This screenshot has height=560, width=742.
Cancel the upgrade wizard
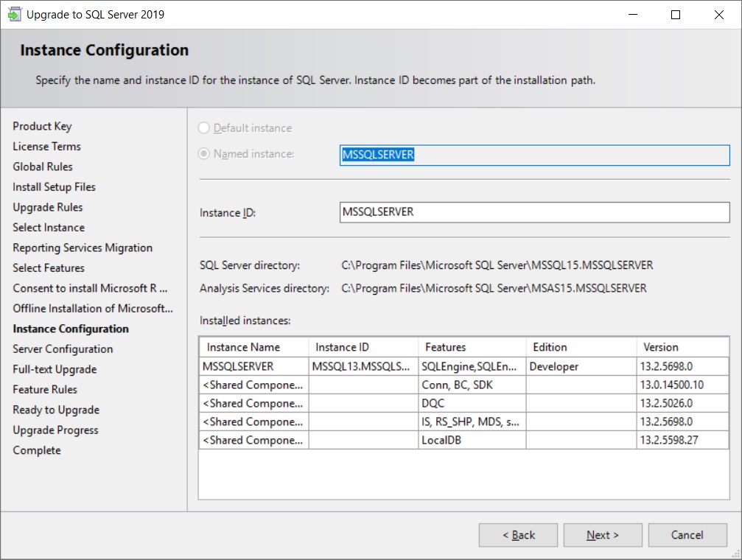(687, 535)
